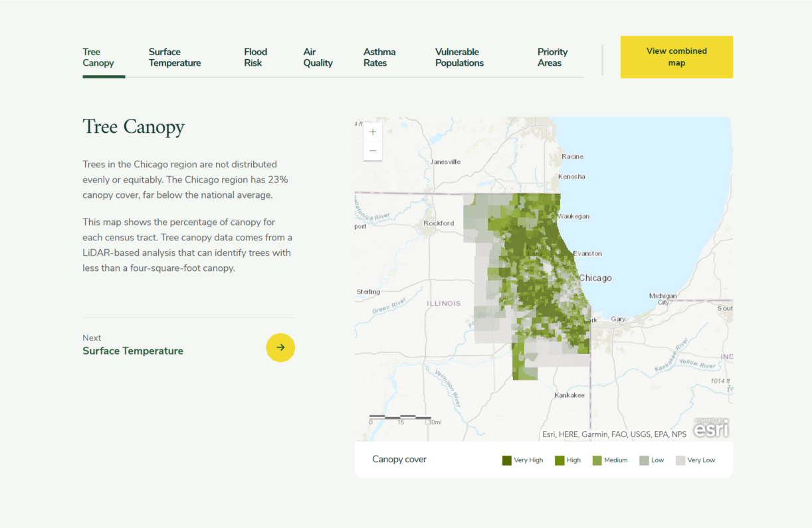The width and height of the screenshot is (812, 528).
Task: Click the High canopy legend swatch
Action: 559,460
